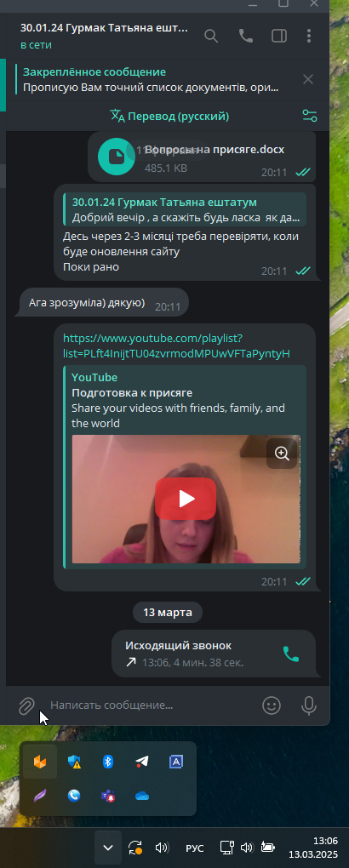The image size is (349, 868).
Task: Open the OneDrive cloud tray icon
Action: coord(142,796)
